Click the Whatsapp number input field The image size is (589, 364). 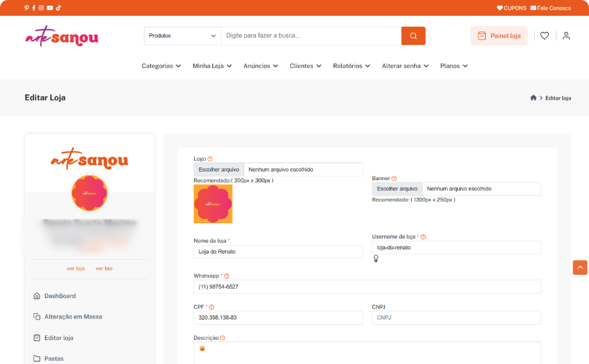point(367,287)
